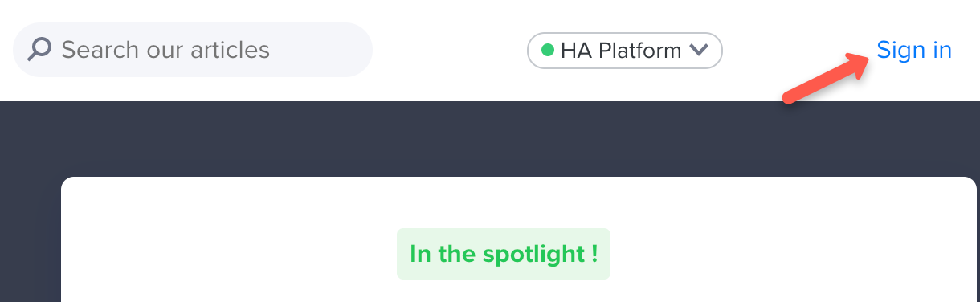Click the "In the spotlight !" badge
980x302 pixels.
click(504, 254)
